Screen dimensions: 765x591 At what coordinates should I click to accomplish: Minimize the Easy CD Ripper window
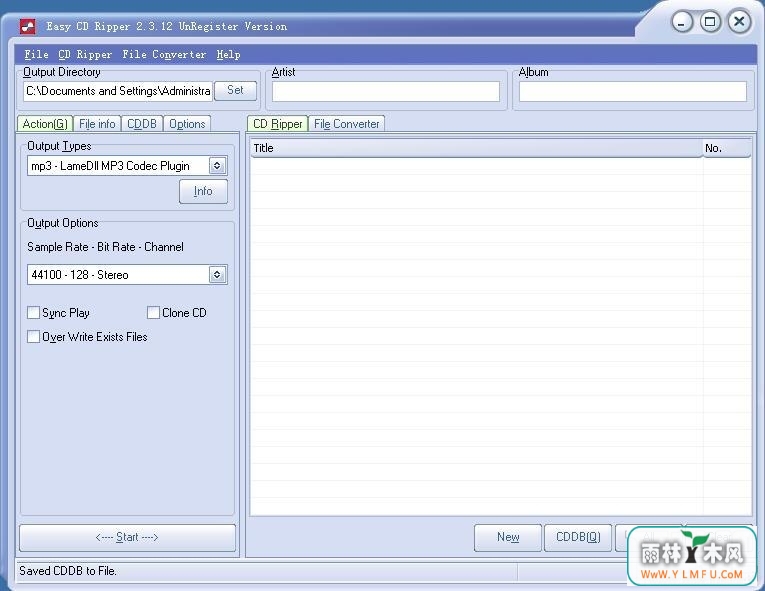point(682,22)
